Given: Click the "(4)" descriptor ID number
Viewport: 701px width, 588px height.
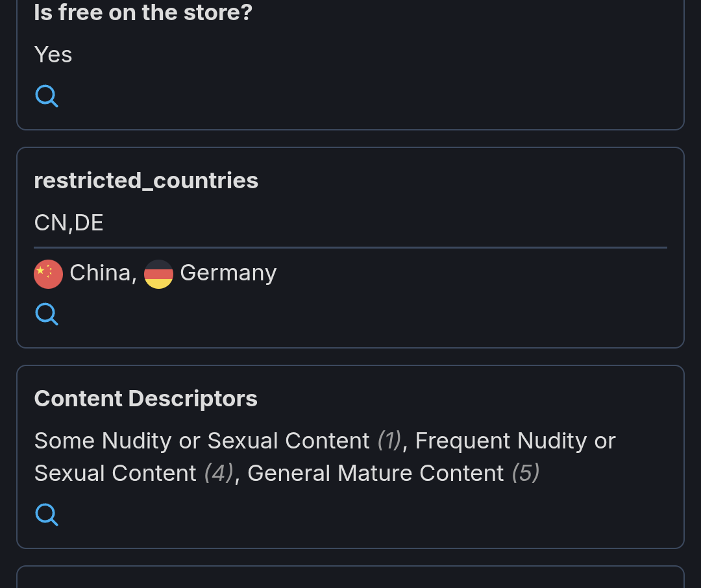Looking at the screenshot, I should 218,473.
